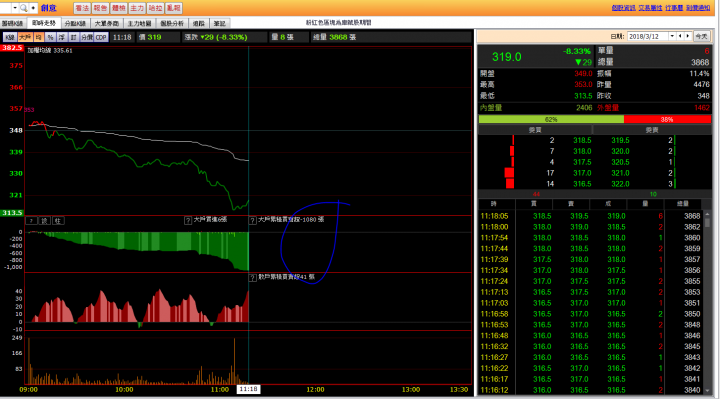Viewport: 720px width, 399px height.
Task: Click bid price 318.5 in order book
Action: pyautogui.click(x=582, y=140)
